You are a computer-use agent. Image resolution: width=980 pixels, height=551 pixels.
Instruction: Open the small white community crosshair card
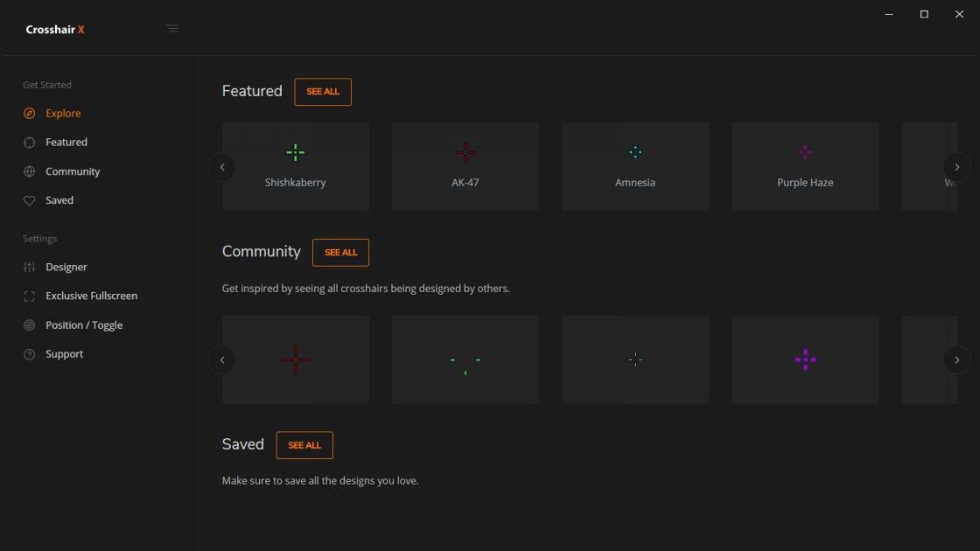click(635, 359)
